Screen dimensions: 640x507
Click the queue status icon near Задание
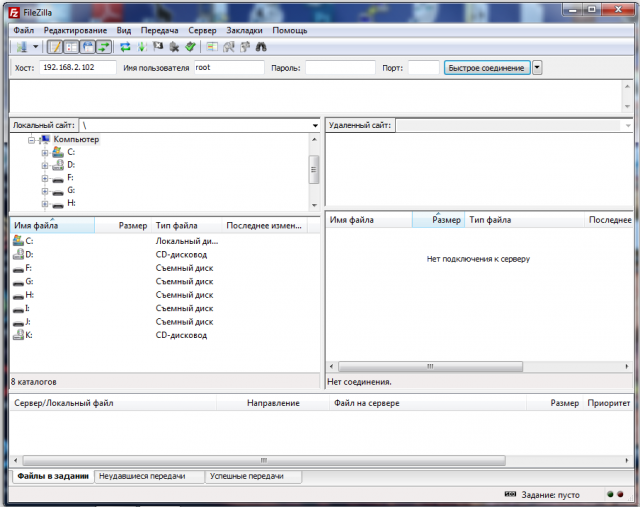[x=510, y=494]
